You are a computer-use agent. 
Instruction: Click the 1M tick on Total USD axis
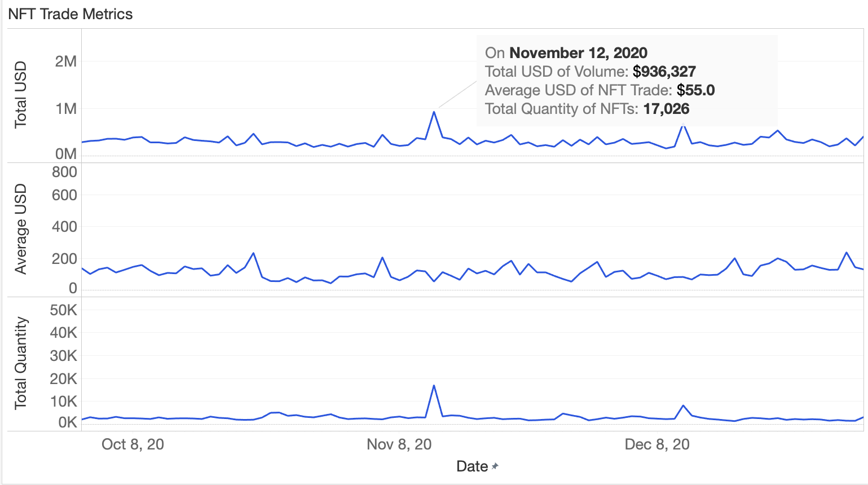[65, 109]
